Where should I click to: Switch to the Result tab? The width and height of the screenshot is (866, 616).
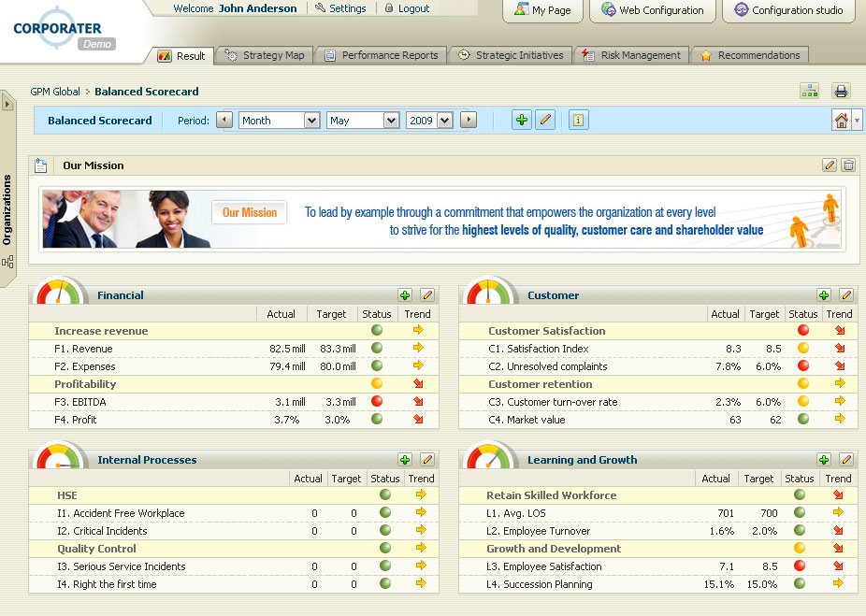(x=181, y=56)
